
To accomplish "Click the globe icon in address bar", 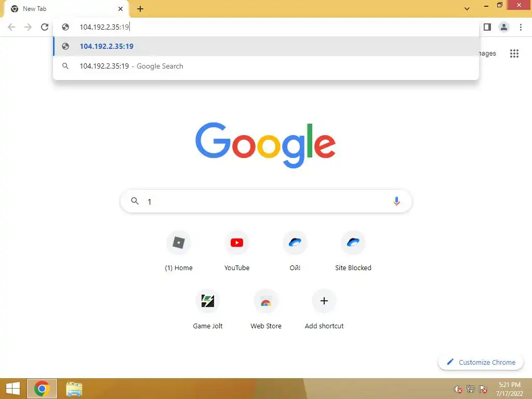I will click(x=65, y=27).
